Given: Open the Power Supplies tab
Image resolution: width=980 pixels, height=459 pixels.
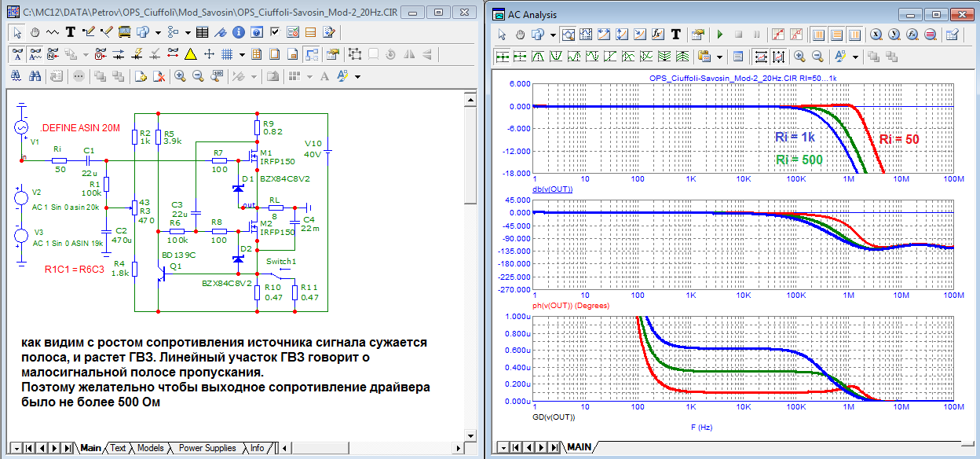Looking at the screenshot, I should pyautogui.click(x=207, y=448).
